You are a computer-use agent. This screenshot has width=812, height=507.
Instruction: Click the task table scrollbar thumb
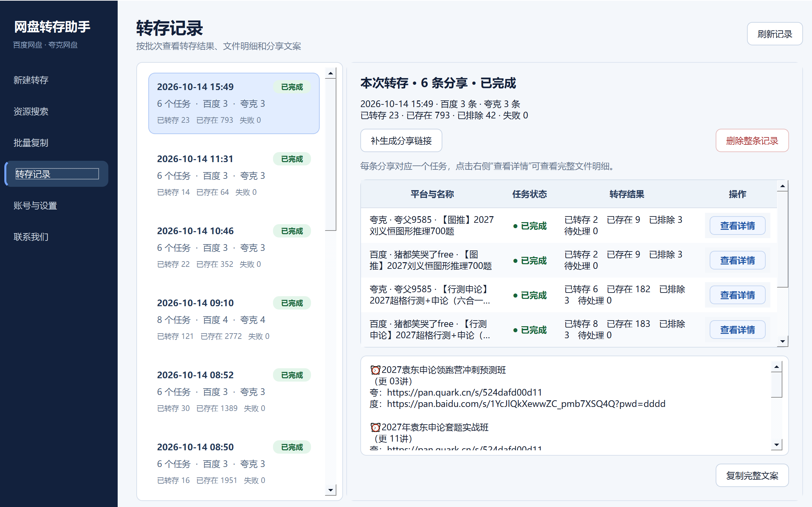tap(782, 239)
